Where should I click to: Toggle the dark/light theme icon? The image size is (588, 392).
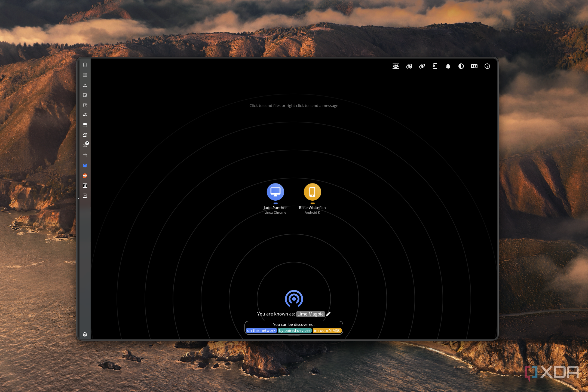pyautogui.click(x=461, y=66)
